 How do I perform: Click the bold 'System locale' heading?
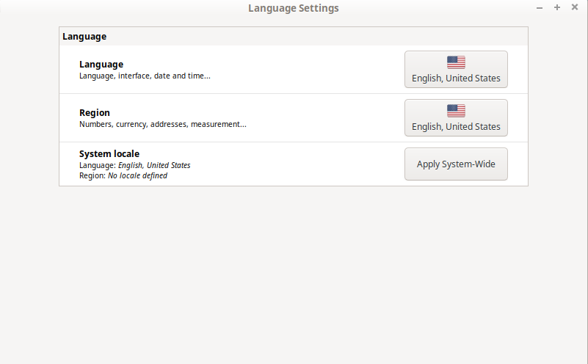(x=109, y=153)
